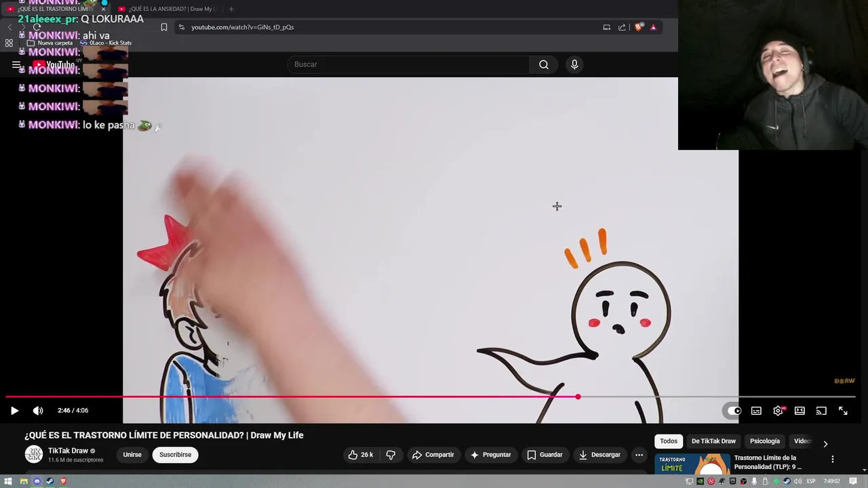Image resolution: width=868 pixels, height=488 pixels.
Task: Open options for Trastorno Límite suggested video
Action: click(x=833, y=459)
